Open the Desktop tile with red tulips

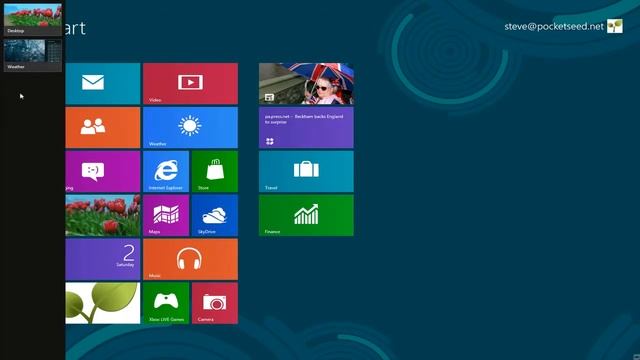(x=102, y=216)
